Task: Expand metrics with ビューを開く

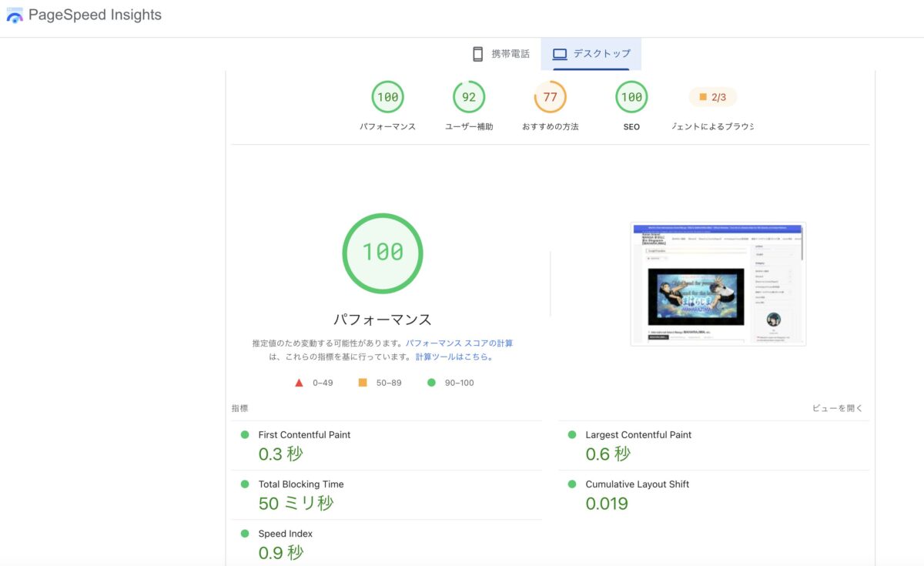Action: click(838, 408)
